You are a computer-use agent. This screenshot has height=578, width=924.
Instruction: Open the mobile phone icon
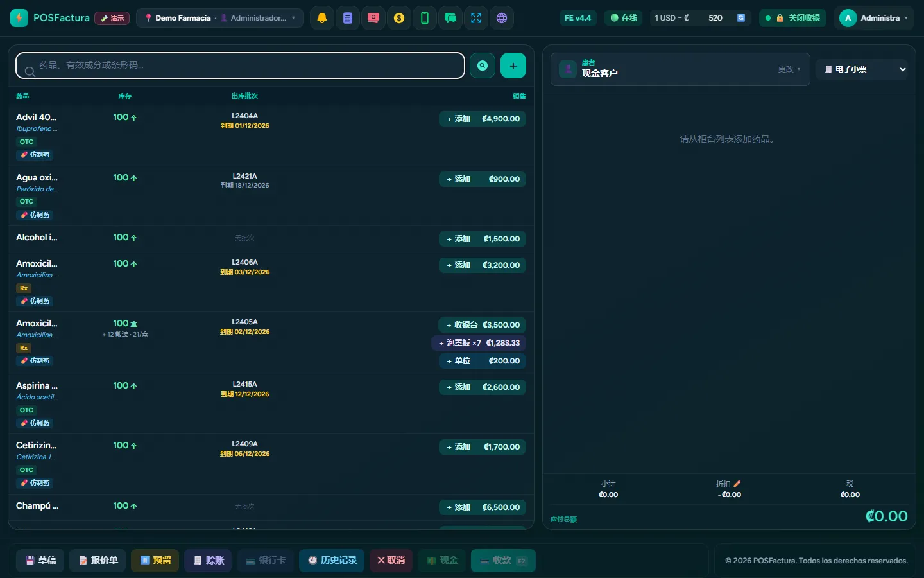(425, 18)
